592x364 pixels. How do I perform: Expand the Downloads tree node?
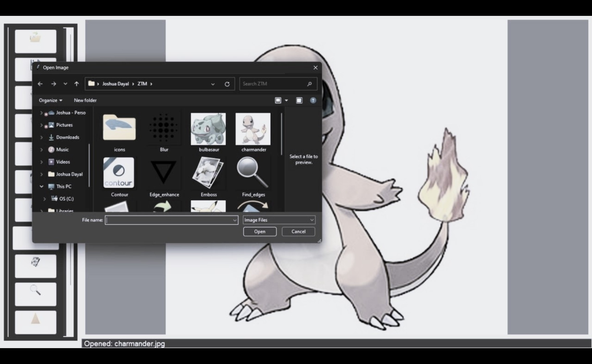coord(41,137)
